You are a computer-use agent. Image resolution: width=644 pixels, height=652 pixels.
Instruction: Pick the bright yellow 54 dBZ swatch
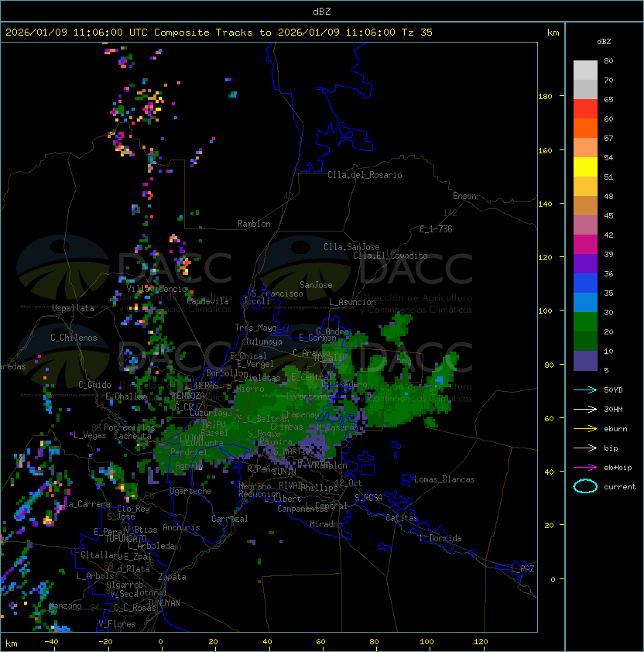(585, 166)
